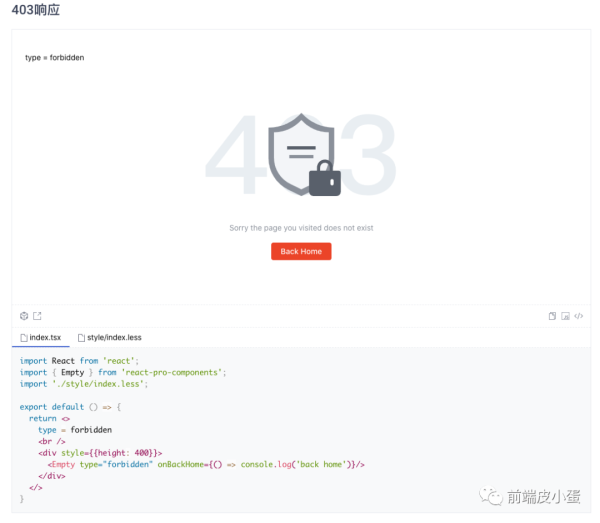Screen dimensions: 600x523
Task: Copy the source code icon
Action: [552, 316]
